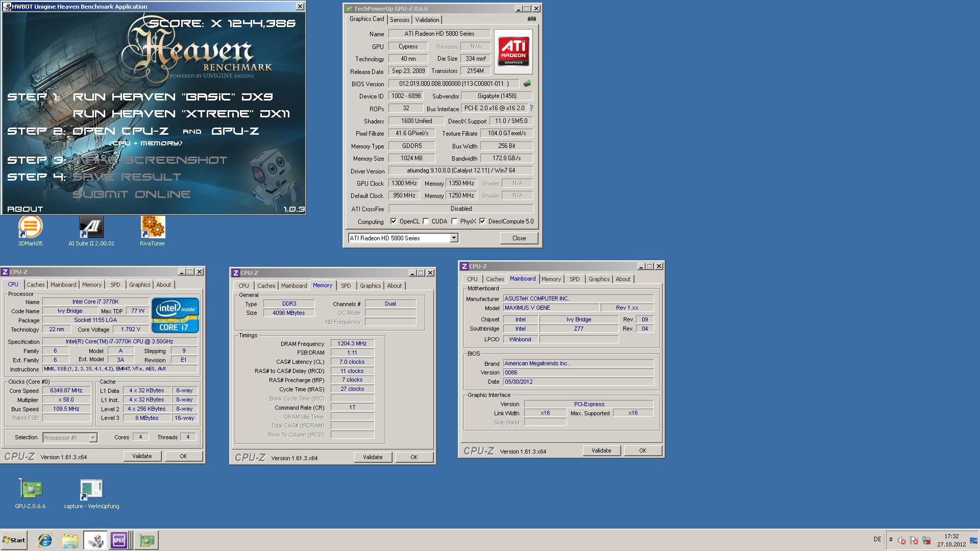
Task: Click OK in the CPU-Z memory window
Action: pos(414,457)
